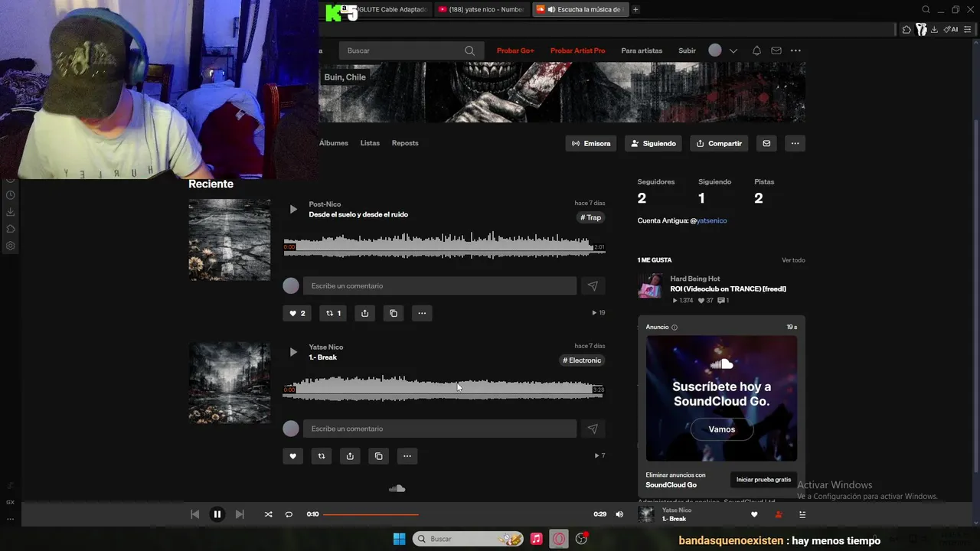Open more options for Desde el suelo track
The height and width of the screenshot is (551, 980).
point(422,313)
